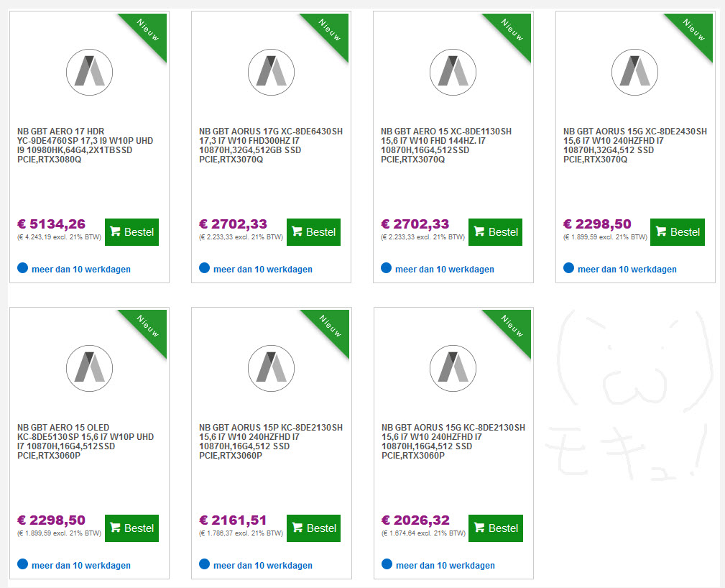Screen dimensions: 725x588
Task: Click 'meer dan 10 werkdagen' under AORUS 15G XC-8DE2430SH
Action: (627, 270)
